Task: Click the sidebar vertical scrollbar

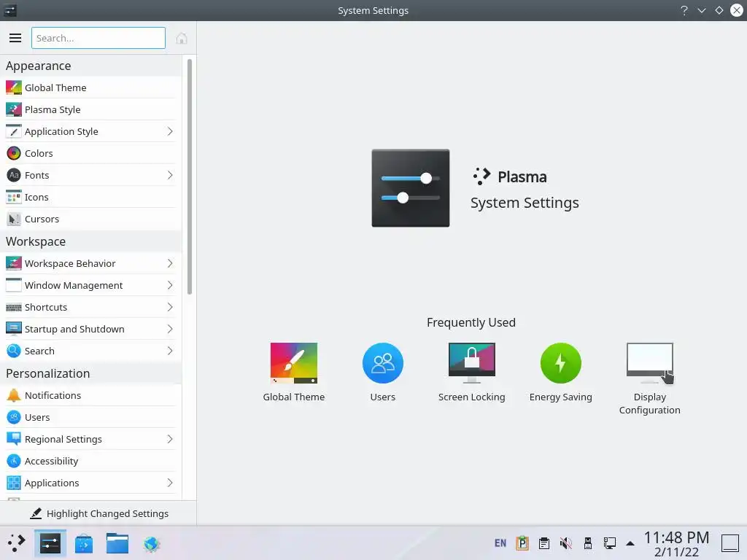Action: point(190,176)
